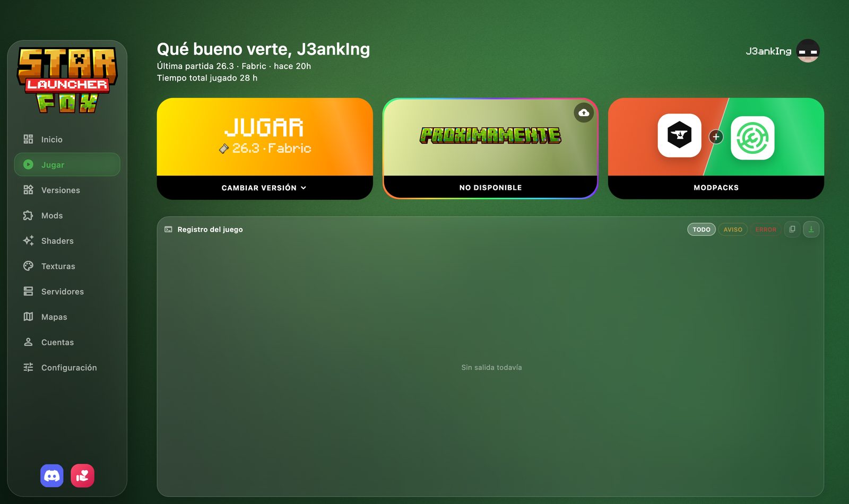Click the pink donate heart icon
The height and width of the screenshot is (504, 849).
coord(83,476)
